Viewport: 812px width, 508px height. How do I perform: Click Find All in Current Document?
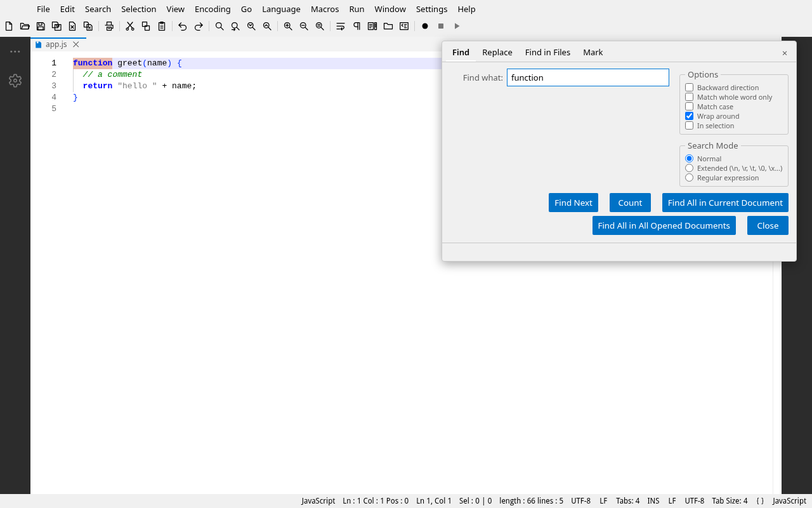coord(725,203)
